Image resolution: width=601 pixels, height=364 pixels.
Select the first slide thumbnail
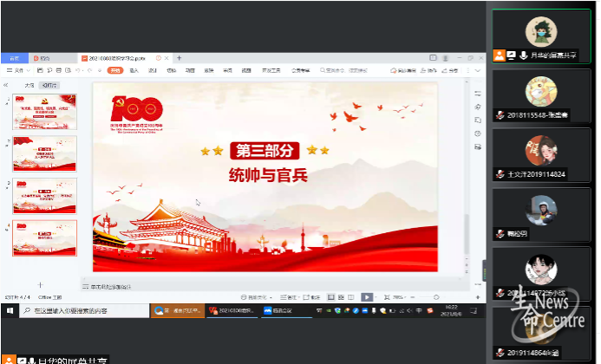(44, 110)
